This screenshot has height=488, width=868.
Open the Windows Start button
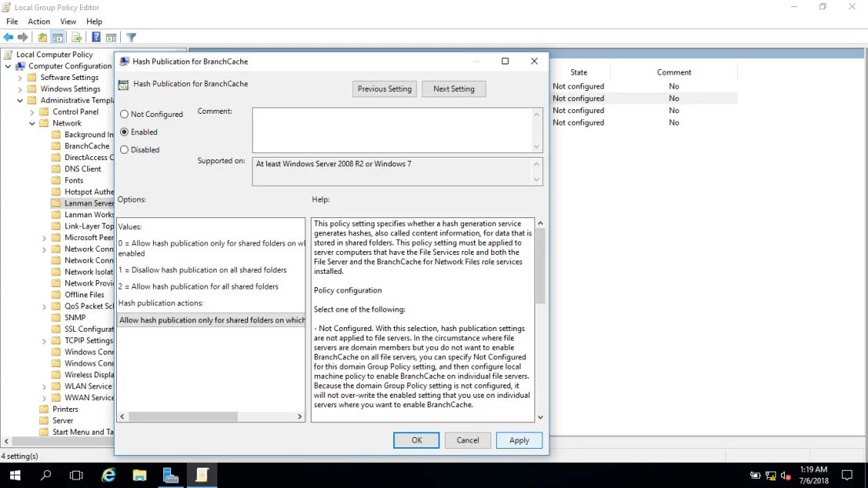coord(15,475)
